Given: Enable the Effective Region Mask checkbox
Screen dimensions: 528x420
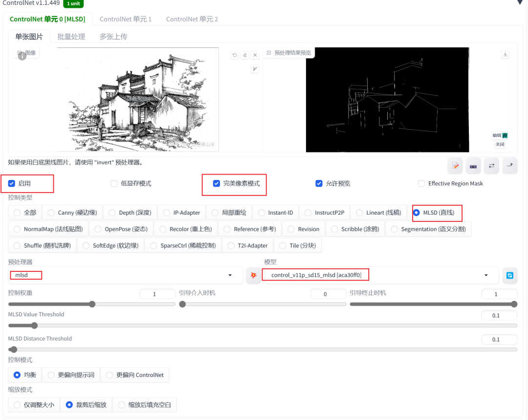Looking at the screenshot, I should [x=421, y=183].
